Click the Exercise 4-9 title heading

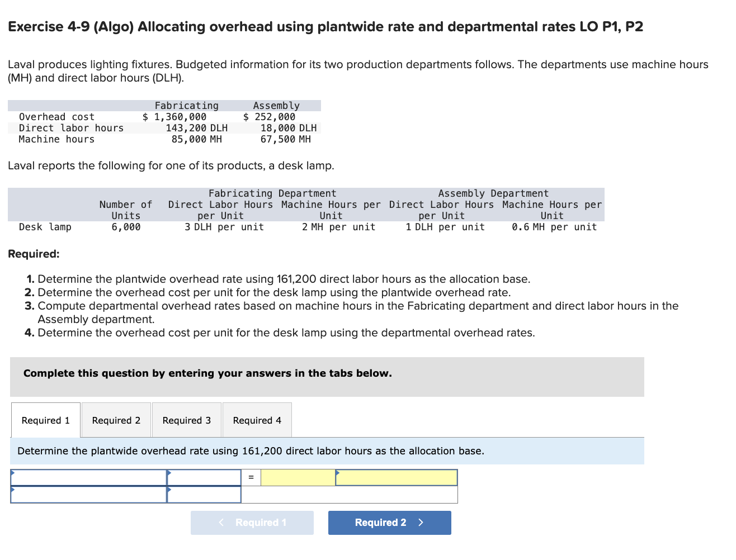(x=325, y=27)
